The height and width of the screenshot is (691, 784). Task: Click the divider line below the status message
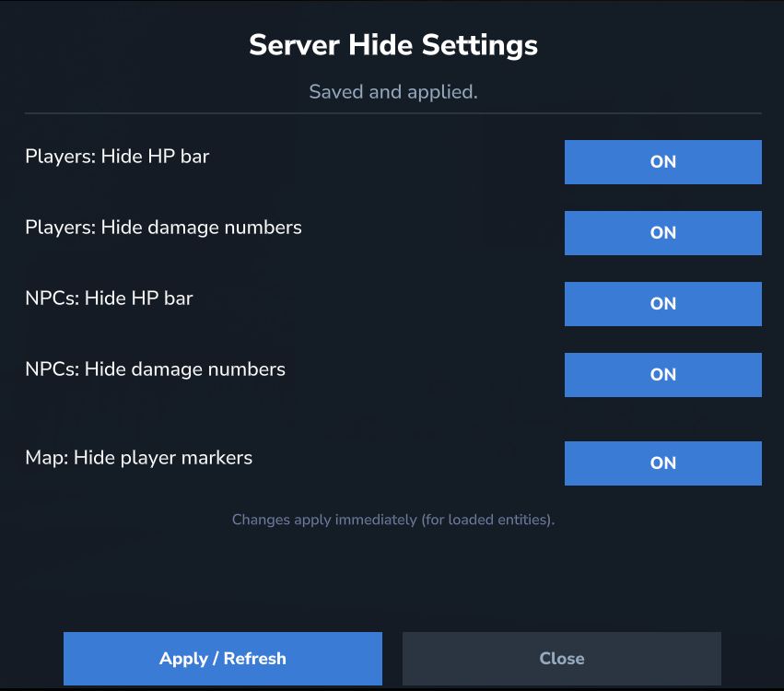(x=393, y=113)
